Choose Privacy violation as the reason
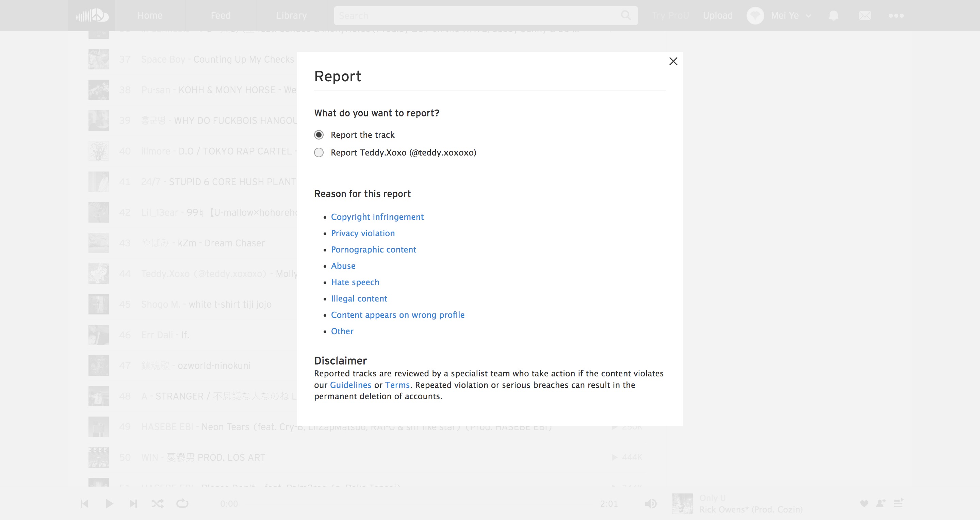Viewport: 980px width, 520px height. tap(362, 233)
